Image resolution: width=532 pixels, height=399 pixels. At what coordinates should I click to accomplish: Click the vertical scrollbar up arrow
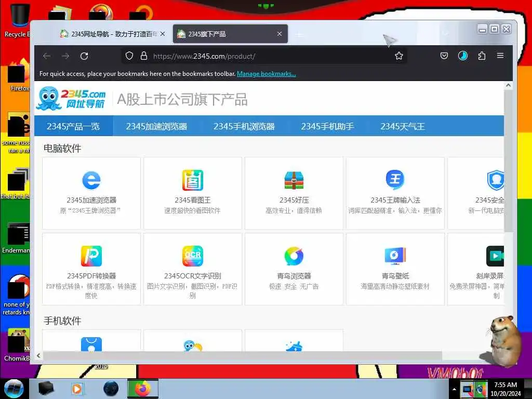pos(508,85)
